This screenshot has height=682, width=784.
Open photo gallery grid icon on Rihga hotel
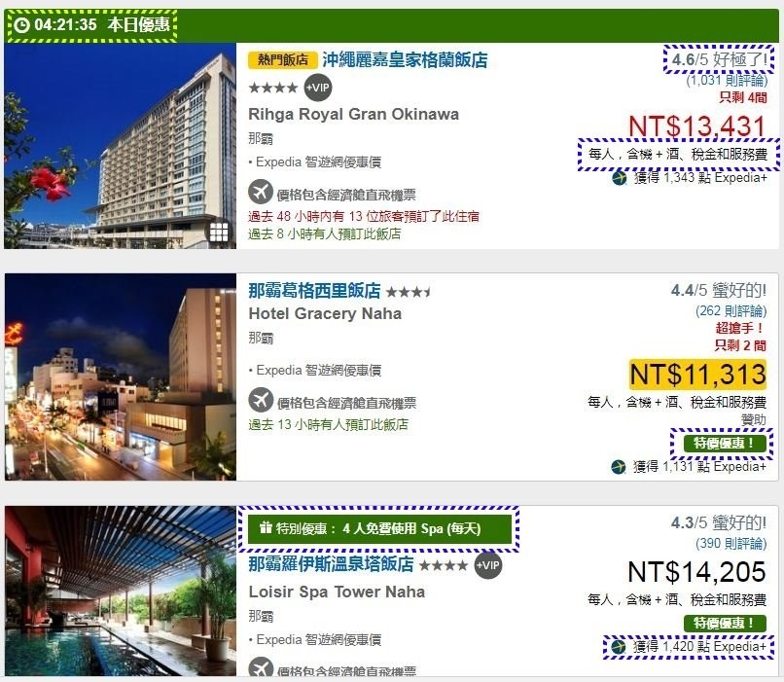[x=219, y=232]
